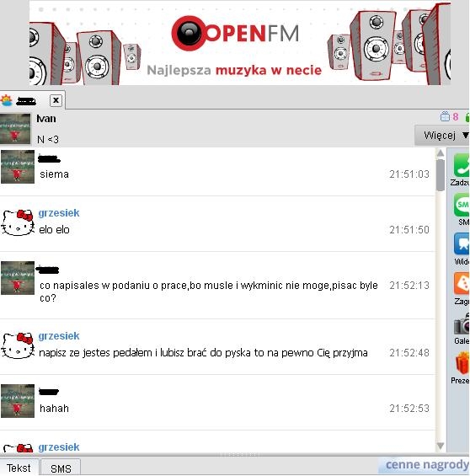The height and width of the screenshot is (476, 470).
Task: Click the sun weather status icon
Action: click(7, 100)
